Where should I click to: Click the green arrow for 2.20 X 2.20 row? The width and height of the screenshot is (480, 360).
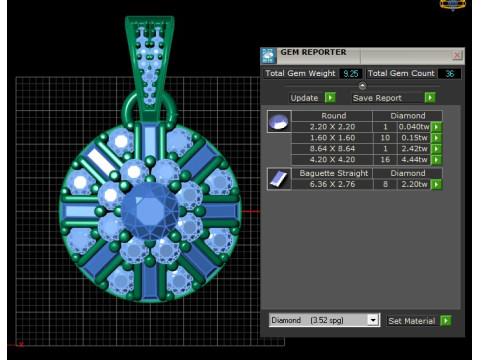coord(436,127)
